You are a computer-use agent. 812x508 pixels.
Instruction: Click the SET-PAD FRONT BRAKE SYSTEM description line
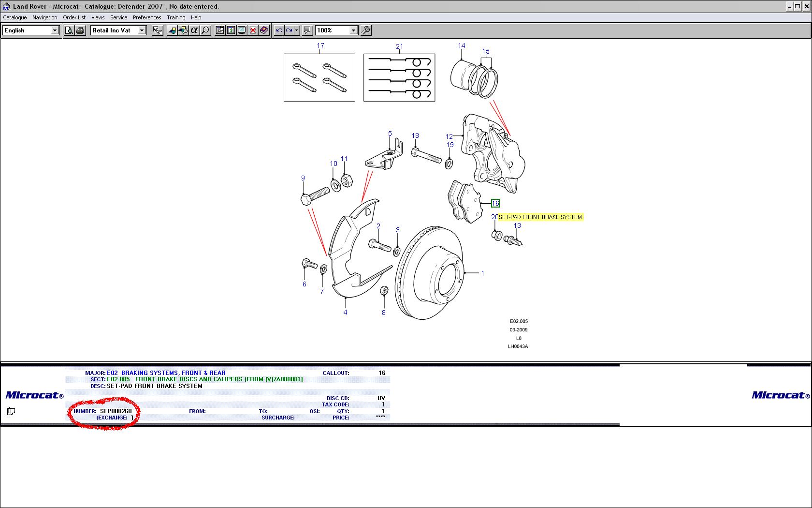155,386
